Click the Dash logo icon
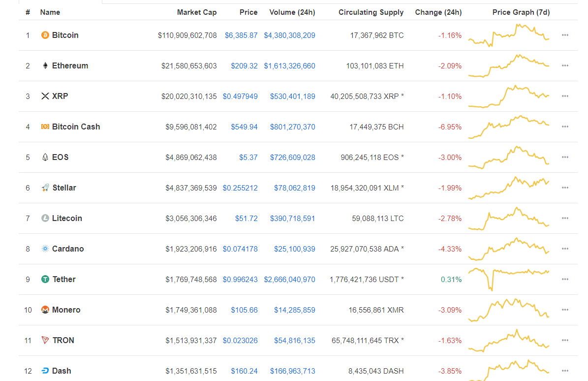The height and width of the screenshot is (381, 588). (45, 371)
